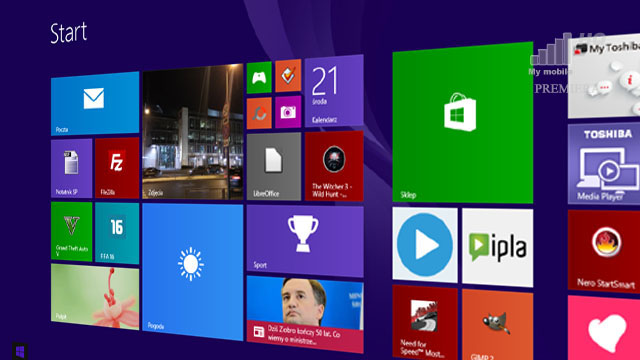
Task: Open the My Toshiba tile
Action: (x=604, y=76)
